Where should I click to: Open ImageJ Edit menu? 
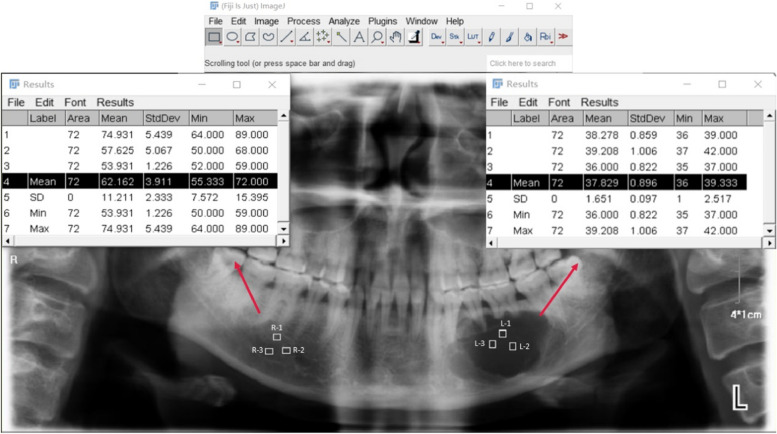(x=238, y=21)
